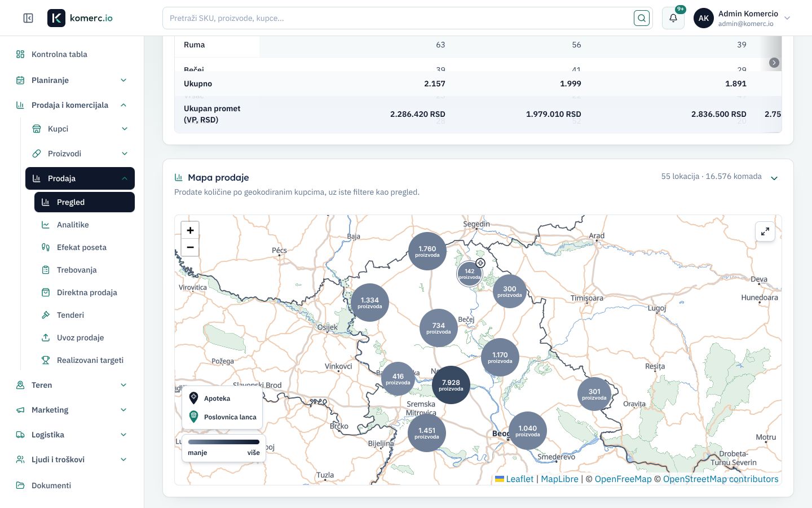Click the Poslovnica lanca legend pin
Viewport: 812px width, 508px height.
pyautogui.click(x=193, y=417)
